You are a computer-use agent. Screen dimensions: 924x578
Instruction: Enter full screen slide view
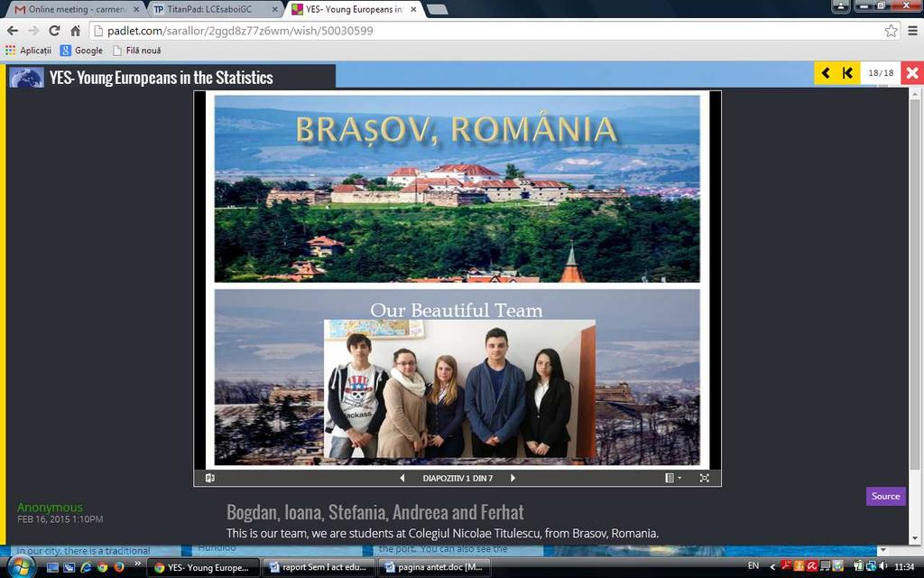(x=704, y=479)
